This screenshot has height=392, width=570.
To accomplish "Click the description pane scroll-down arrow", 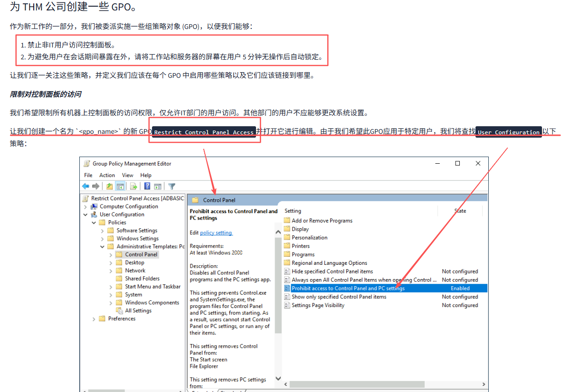I will coord(278,379).
